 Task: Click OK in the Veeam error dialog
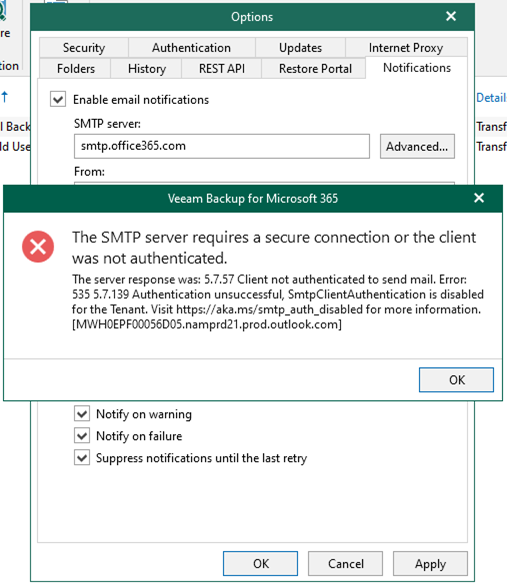click(456, 380)
